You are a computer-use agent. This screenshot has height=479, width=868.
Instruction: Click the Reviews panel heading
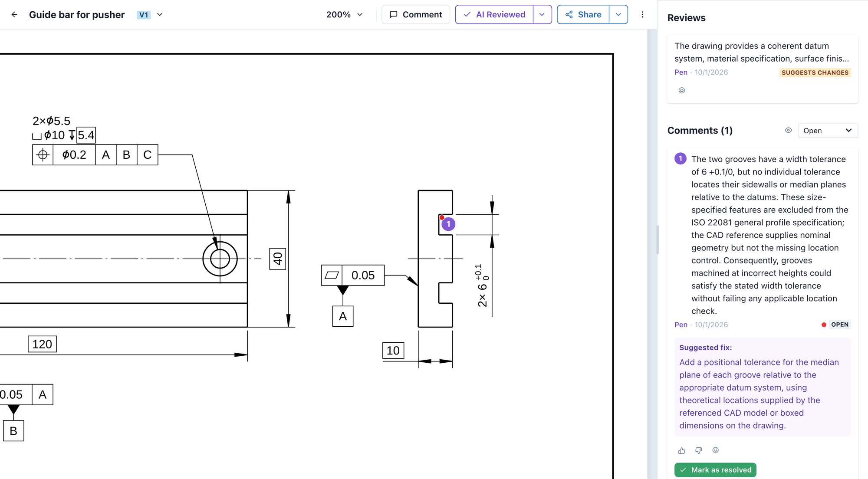coord(687,18)
